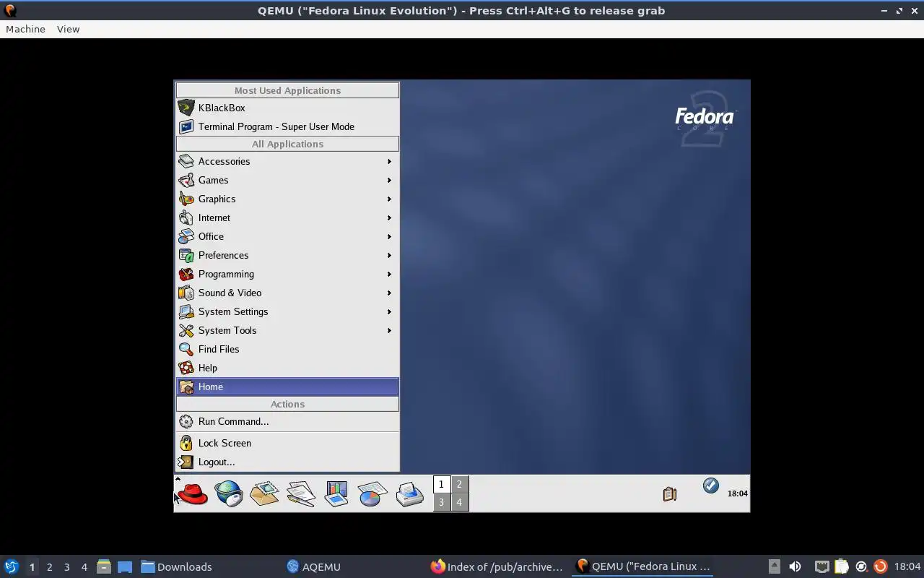Screen dimensions: 924x578
Task: Open the spreadsheet pie chart icon in panel
Action: (x=372, y=493)
